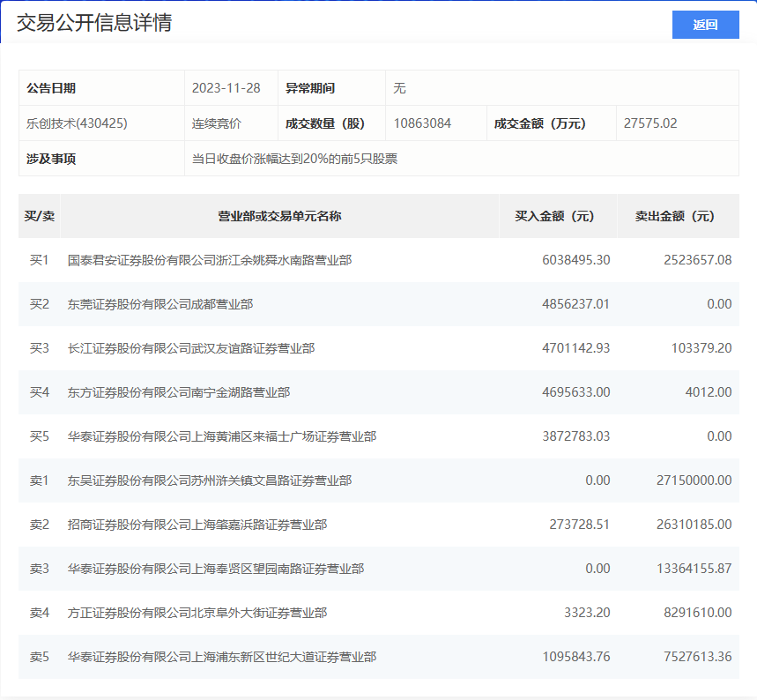Click the 营业部或交易单元名称 column header
The height and width of the screenshot is (700, 757).
pyautogui.click(x=279, y=216)
